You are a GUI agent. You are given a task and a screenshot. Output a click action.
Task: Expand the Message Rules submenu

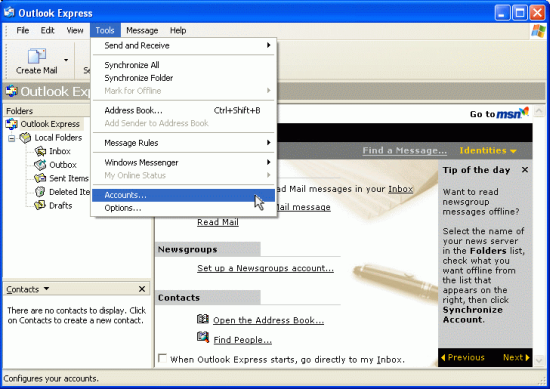tap(183, 143)
